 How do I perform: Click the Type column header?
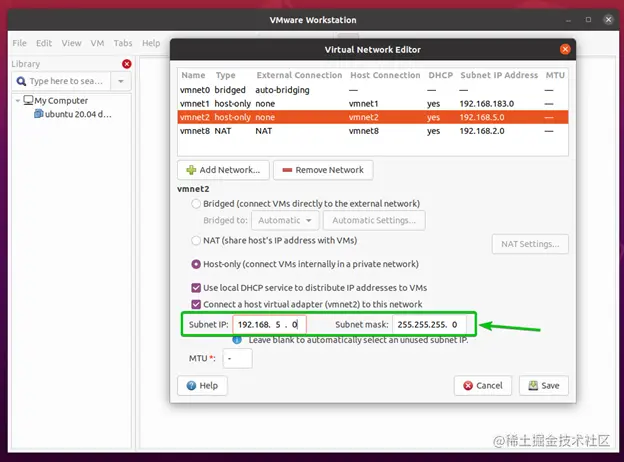point(225,75)
